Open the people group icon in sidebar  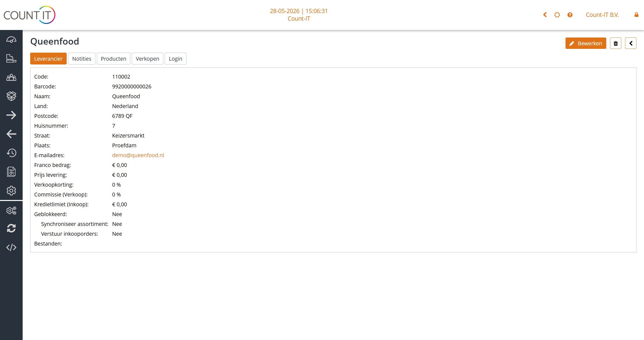click(x=11, y=77)
